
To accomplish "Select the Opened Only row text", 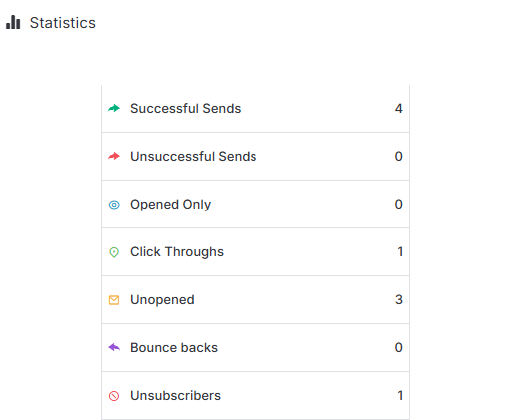I will tap(170, 205).
